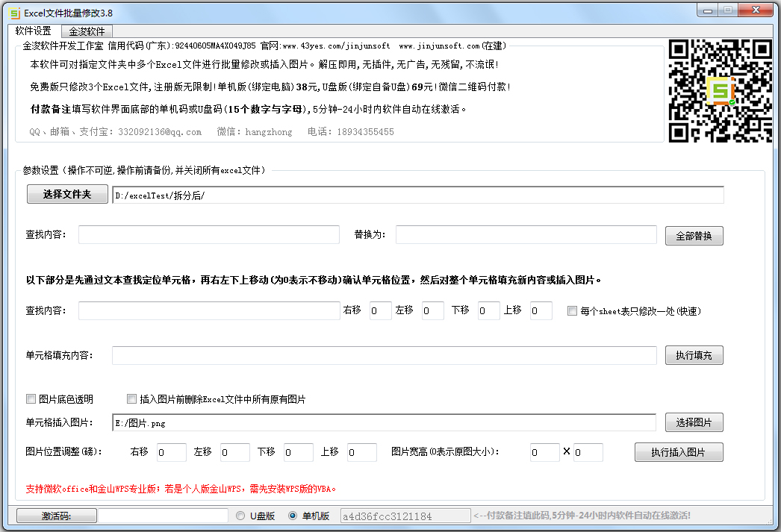Click the picture height field after ×
The image size is (781, 532).
point(588,452)
